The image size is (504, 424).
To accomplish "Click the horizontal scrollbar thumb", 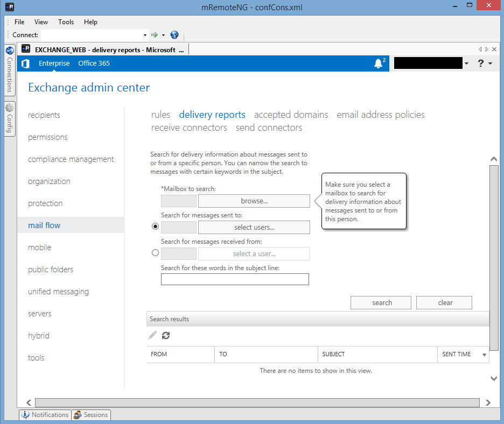I will (x=257, y=402).
